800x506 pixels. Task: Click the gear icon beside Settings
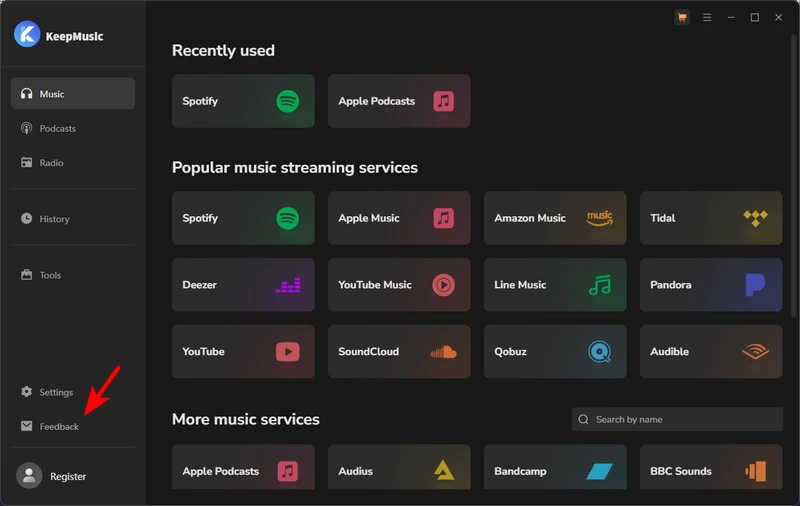(27, 391)
